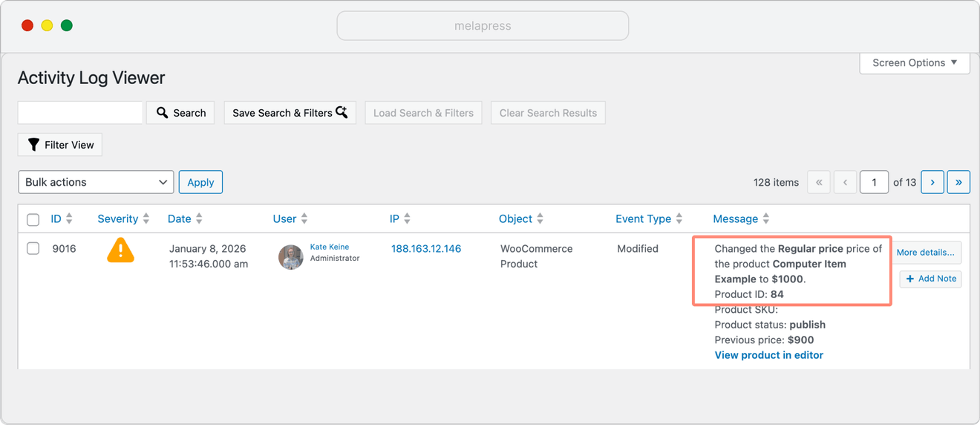Open the Filter View panel
Image resolution: width=980 pixels, height=425 pixels.
pos(60,145)
